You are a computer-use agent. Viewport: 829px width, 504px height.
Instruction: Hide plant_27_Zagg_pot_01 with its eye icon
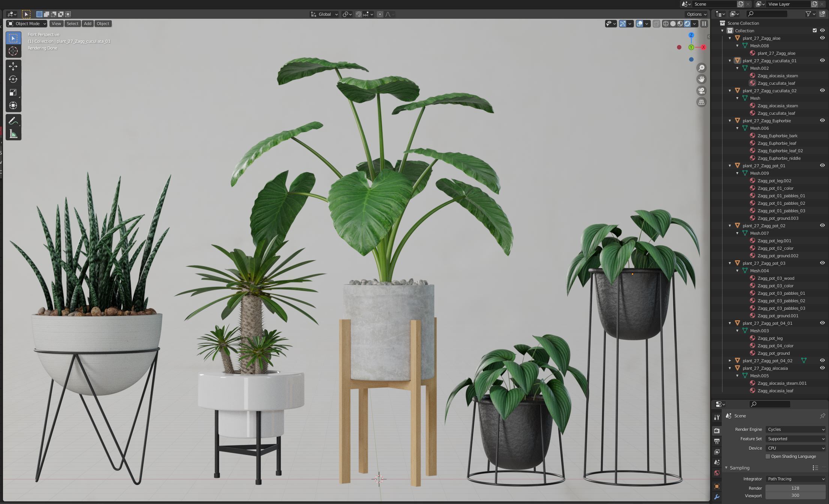click(x=822, y=165)
